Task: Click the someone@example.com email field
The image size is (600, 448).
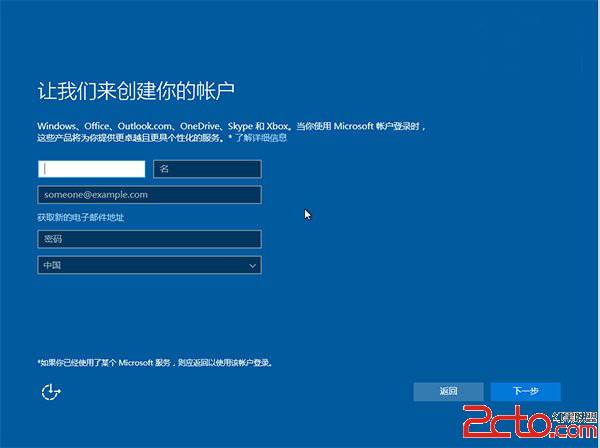Action: click(150, 195)
